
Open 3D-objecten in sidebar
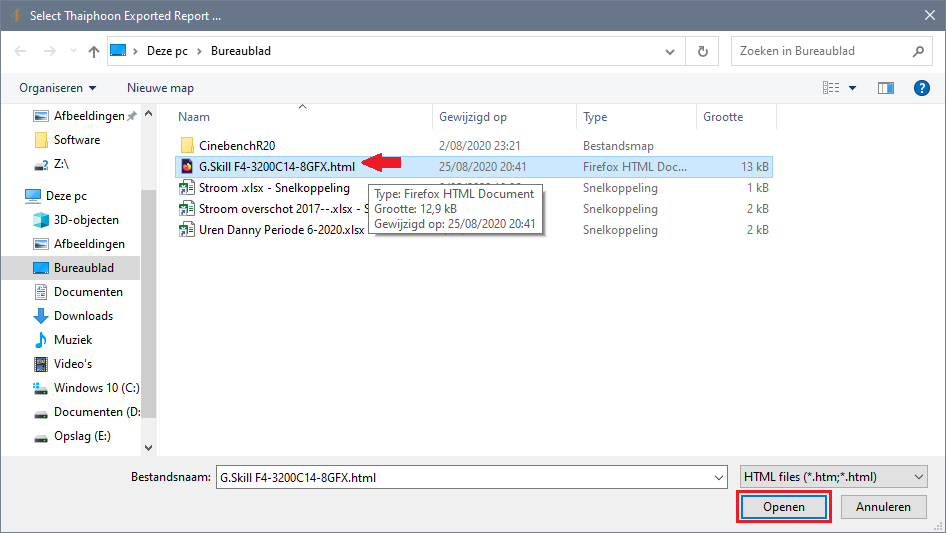[86, 220]
